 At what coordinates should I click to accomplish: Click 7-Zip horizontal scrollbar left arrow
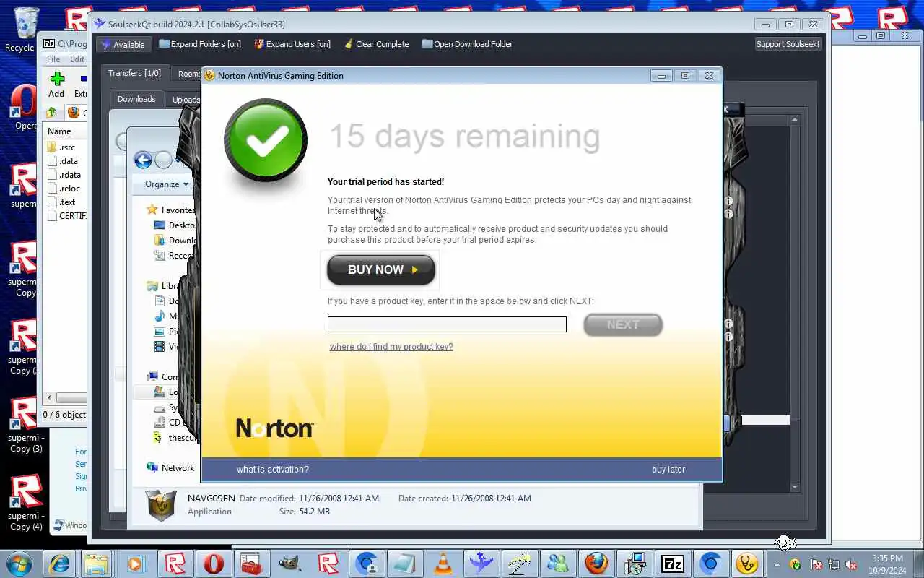pos(50,397)
